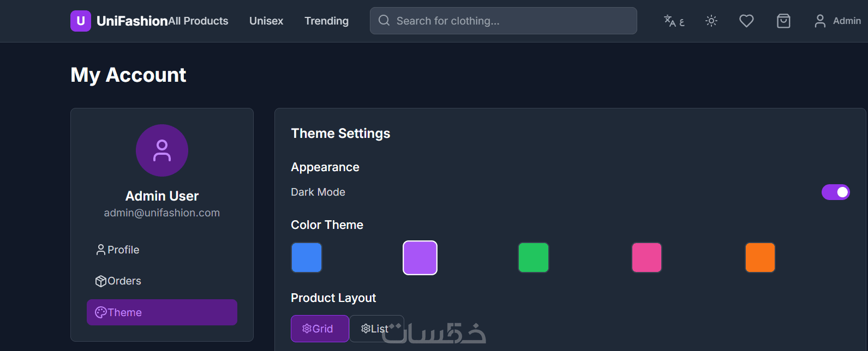Click the purple profile avatar circle
868x351 pixels.
(x=162, y=150)
